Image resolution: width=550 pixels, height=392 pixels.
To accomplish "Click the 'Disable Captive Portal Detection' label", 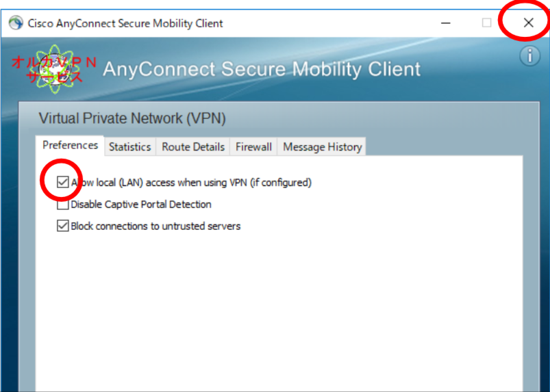I will coord(141,205).
